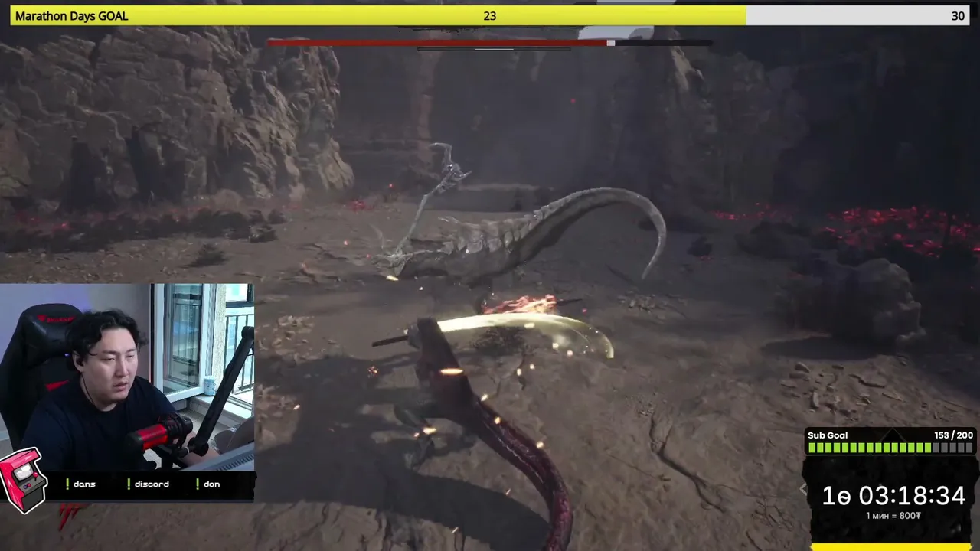980x551 pixels.
Task: Click the streamer webcam feed
Action: coord(127,377)
